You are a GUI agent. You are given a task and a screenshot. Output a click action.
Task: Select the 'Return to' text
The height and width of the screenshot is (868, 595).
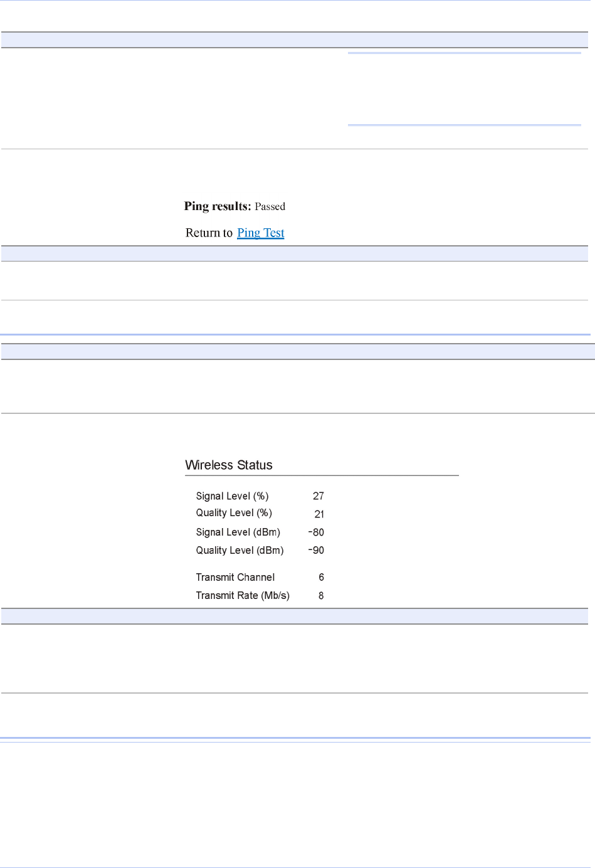pyautogui.click(x=209, y=233)
